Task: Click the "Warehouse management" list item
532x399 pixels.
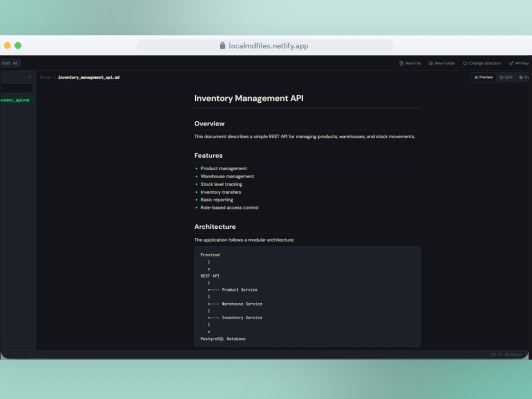Action: [x=227, y=177]
